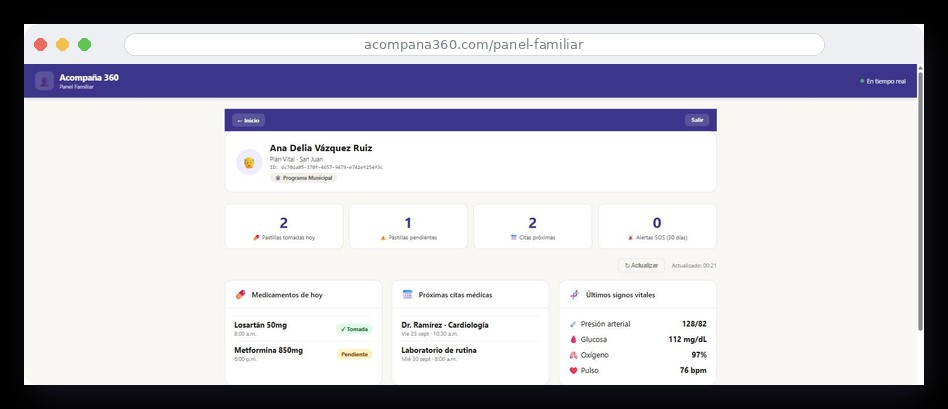This screenshot has width=948, height=409.
Task: Click the 97% oxygen value
Action: [700, 355]
